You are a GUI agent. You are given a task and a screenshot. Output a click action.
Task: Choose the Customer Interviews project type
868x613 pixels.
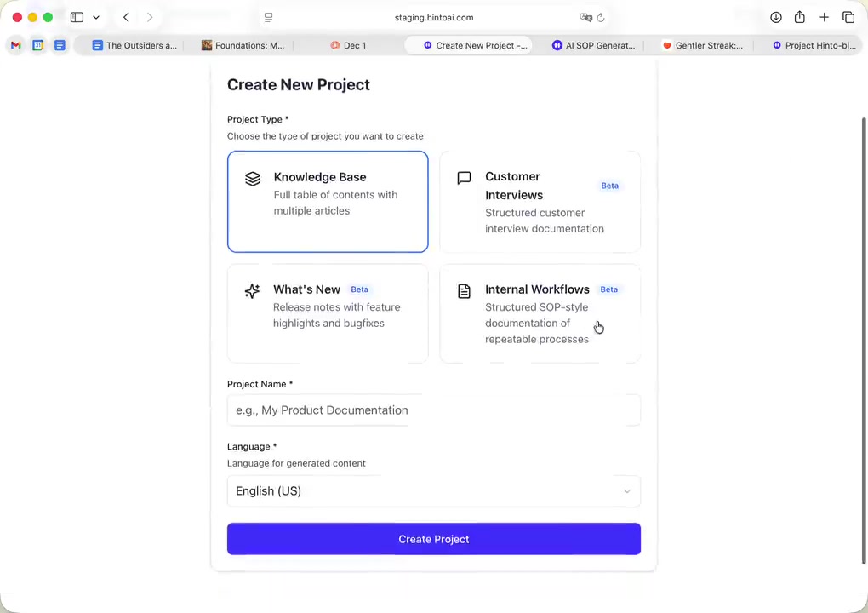point(540,202)
